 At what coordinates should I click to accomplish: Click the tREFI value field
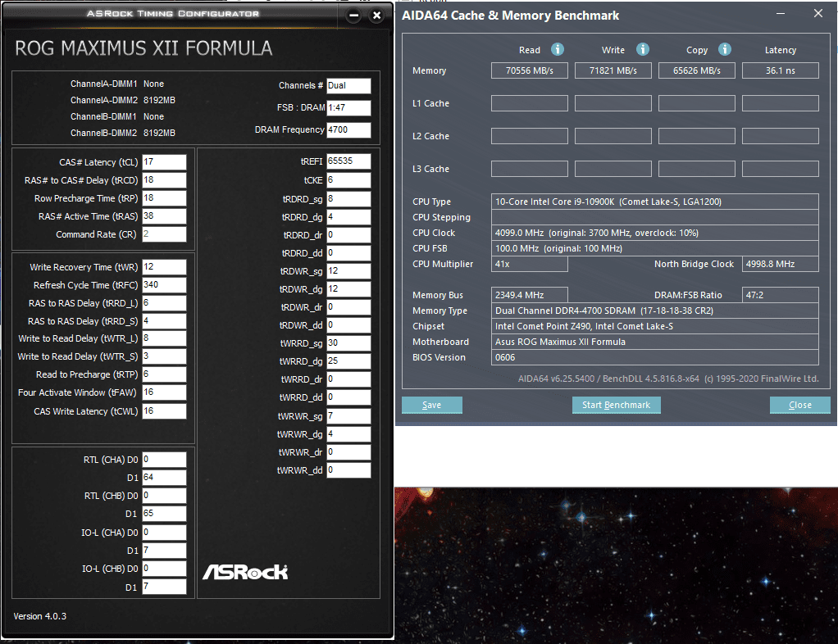pos(348,161)
